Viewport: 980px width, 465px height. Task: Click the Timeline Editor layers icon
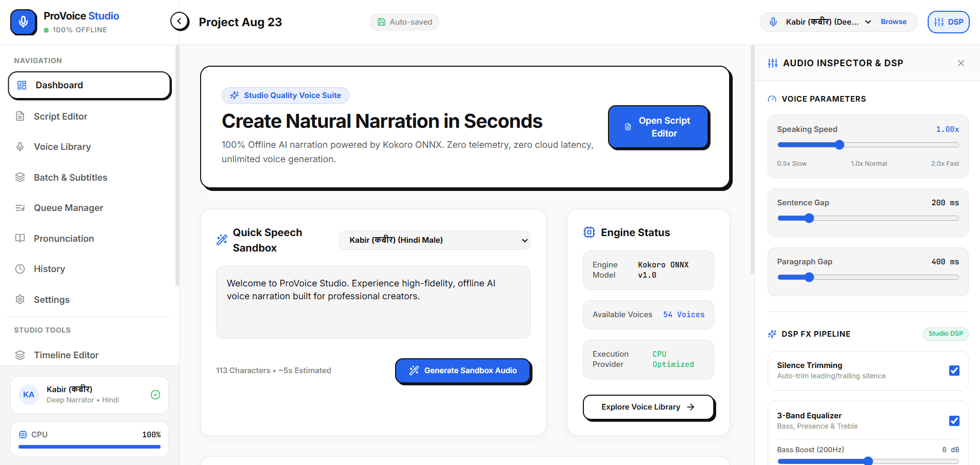pos(20,355)
